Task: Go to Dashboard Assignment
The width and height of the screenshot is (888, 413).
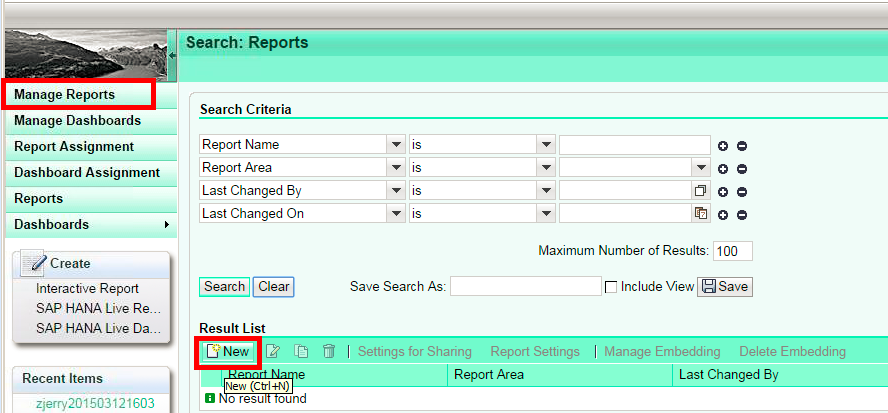Action: click(x=91, y=173)
